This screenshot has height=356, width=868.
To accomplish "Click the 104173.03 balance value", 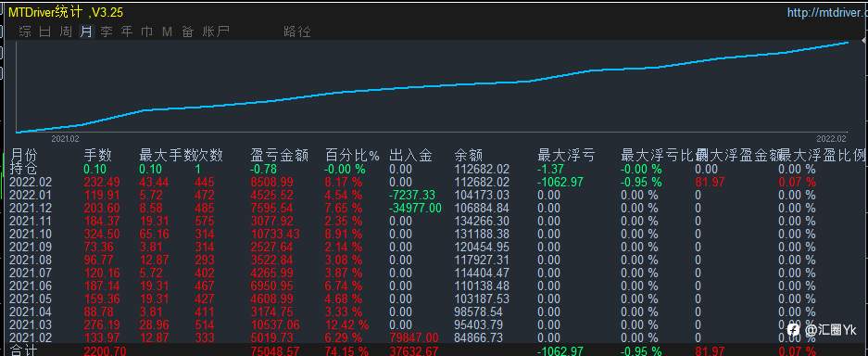I will click(x=482, y=195).
